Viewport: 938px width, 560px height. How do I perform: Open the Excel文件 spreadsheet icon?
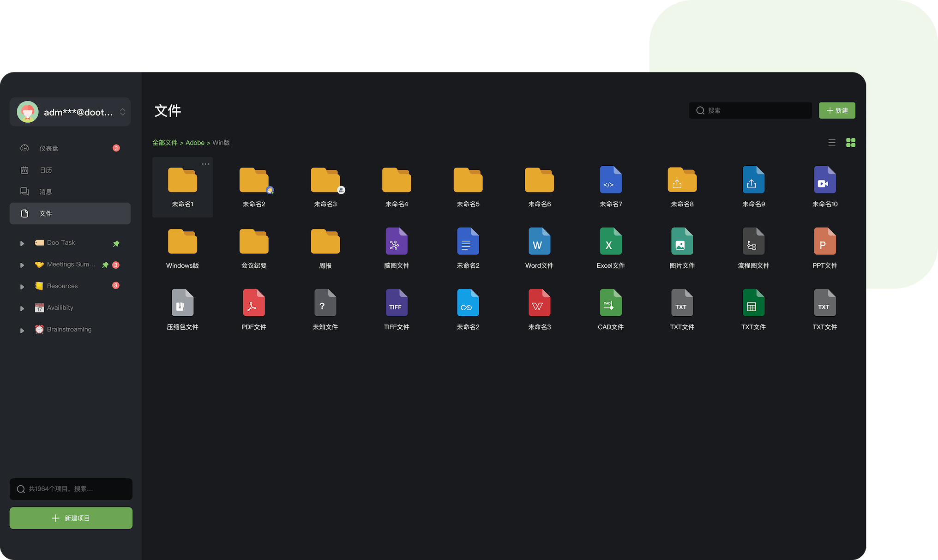(610, 241)
